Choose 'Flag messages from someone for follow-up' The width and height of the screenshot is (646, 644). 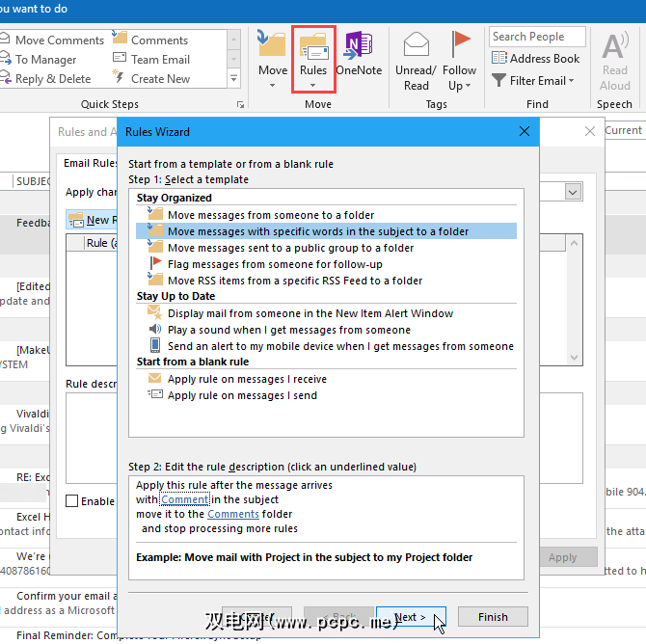tap(275, 264)
